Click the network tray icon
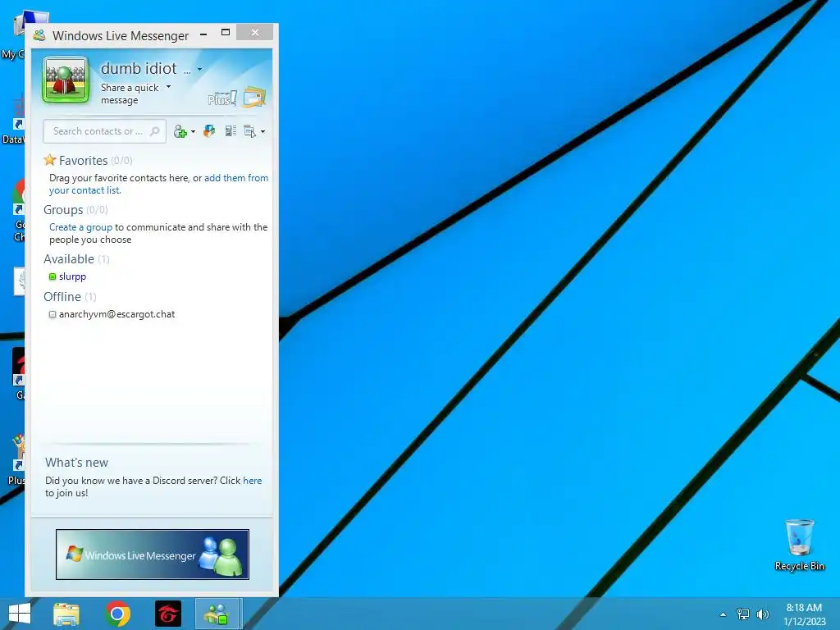840x630 pixels. [x=743, y=614]
